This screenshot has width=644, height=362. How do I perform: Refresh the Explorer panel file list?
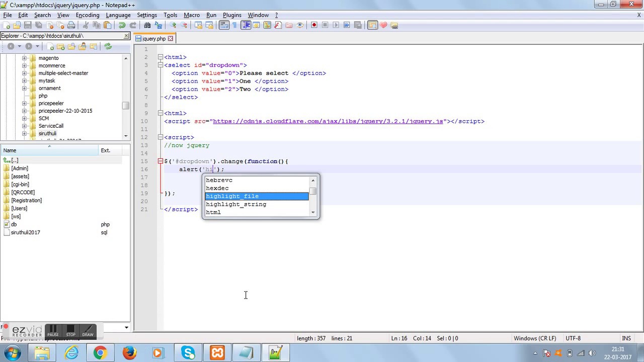108,46
